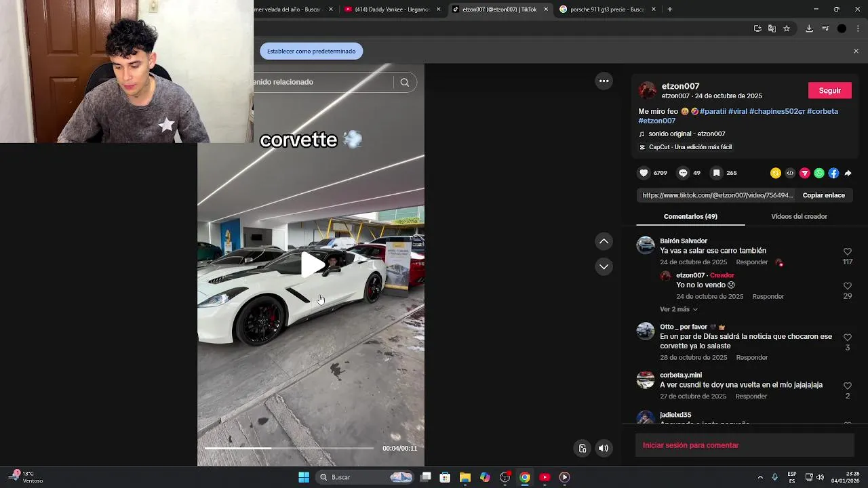Dismiss the default browser info bar
This screenshot has width=868, height=488.
[x=856, y=51]
